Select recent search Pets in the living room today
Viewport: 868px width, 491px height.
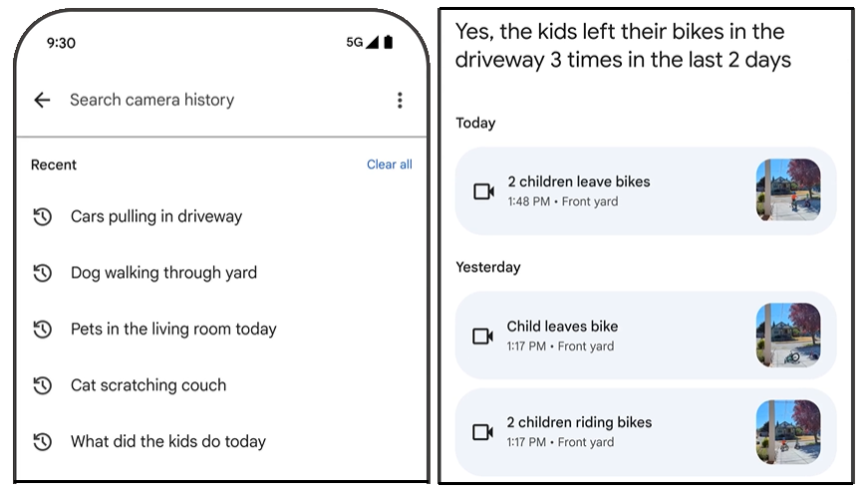pyautogui.click(x=173, y=329)
